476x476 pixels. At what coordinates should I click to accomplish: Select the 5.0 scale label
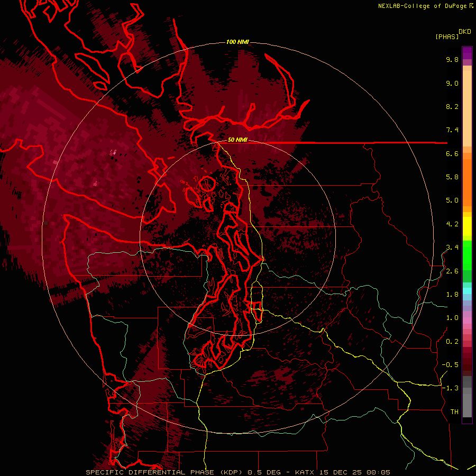pos(452,200)
